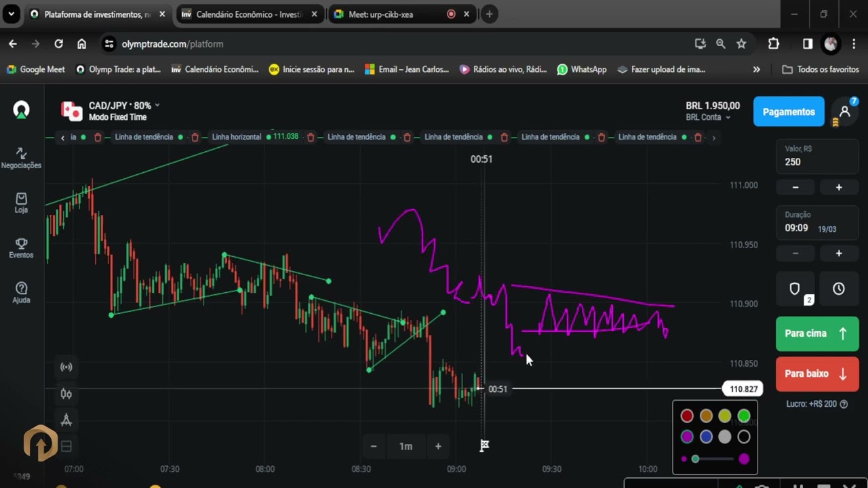Increase trade value with plus button
The image size is (868, 488).
(839, 187)
